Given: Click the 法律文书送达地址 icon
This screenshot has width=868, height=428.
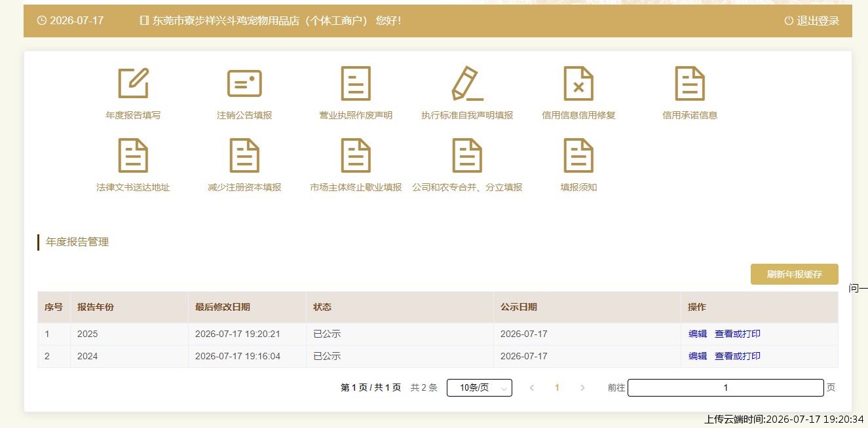Looking at the screenshot, I should (x=133, y=155).
